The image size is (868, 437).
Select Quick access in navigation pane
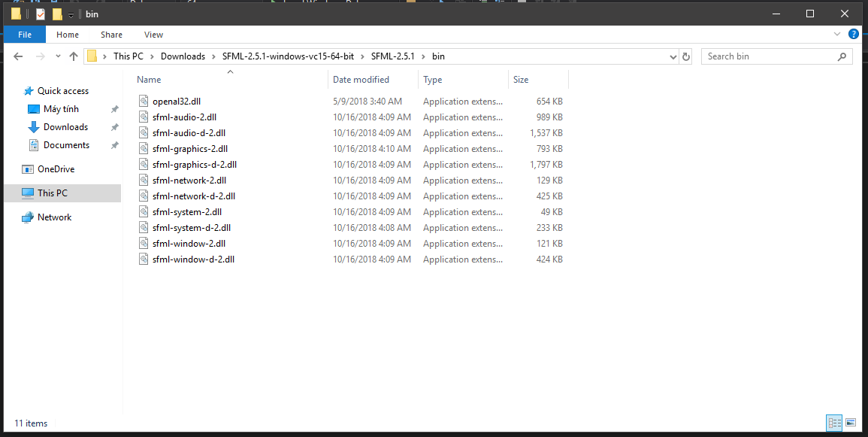[62, 91]
